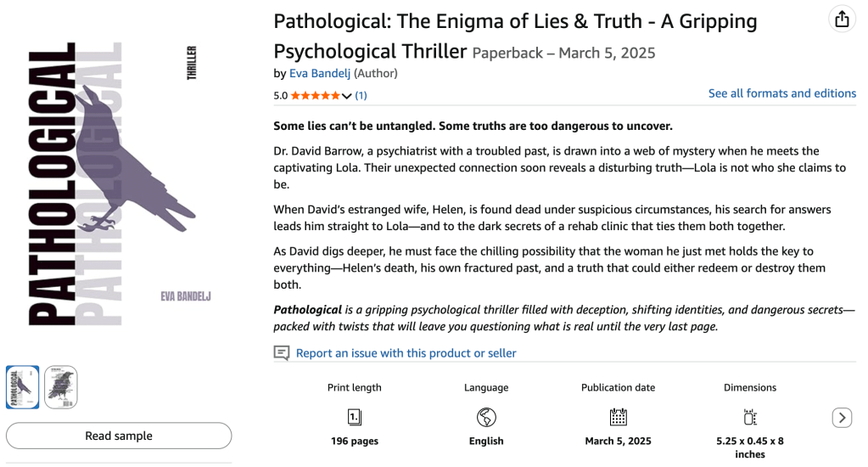The width and height of the screenshot is (868, 467).
Task: Click the share icon at top right
Action: pos(842,19)
